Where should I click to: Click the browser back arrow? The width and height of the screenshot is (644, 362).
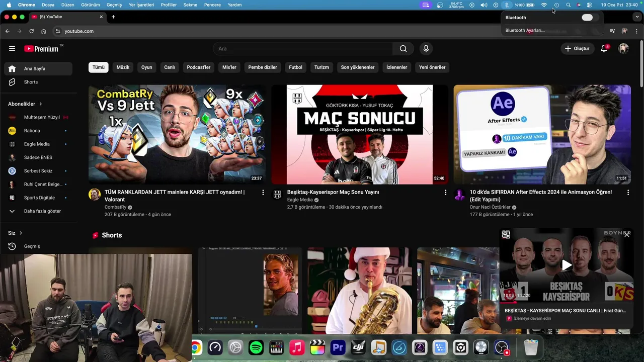point(7,31)
